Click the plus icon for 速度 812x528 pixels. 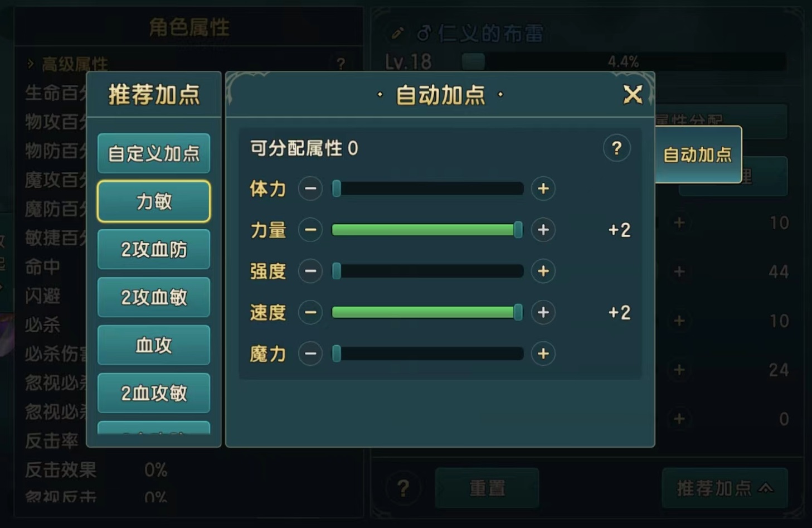pos(543,312)
